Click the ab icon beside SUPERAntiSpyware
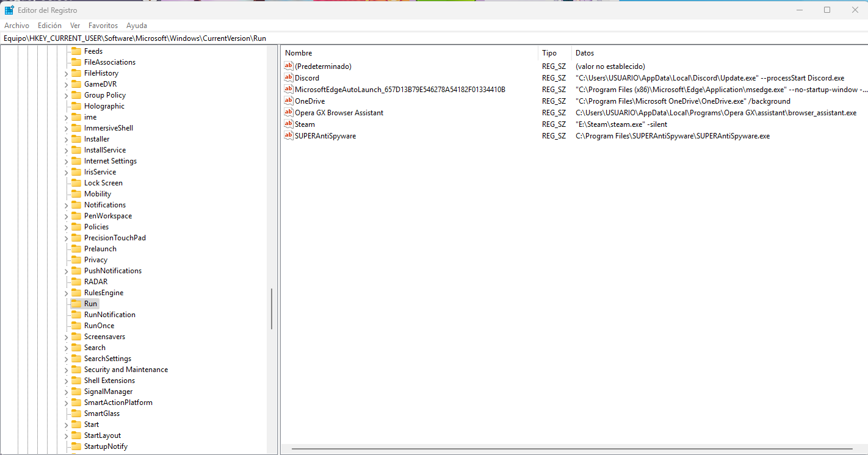Viewport: 868px width, 455px height. tap(288, 135)
